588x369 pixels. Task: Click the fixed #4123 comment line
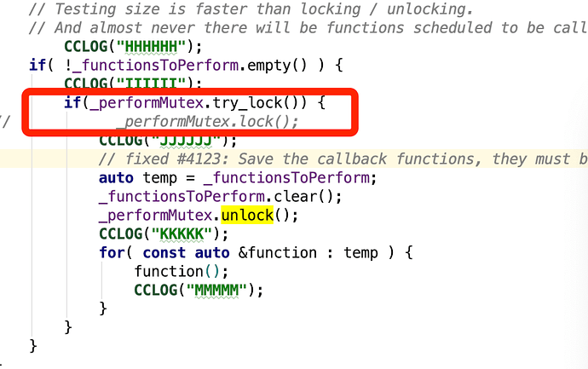(x=343, y=159)
